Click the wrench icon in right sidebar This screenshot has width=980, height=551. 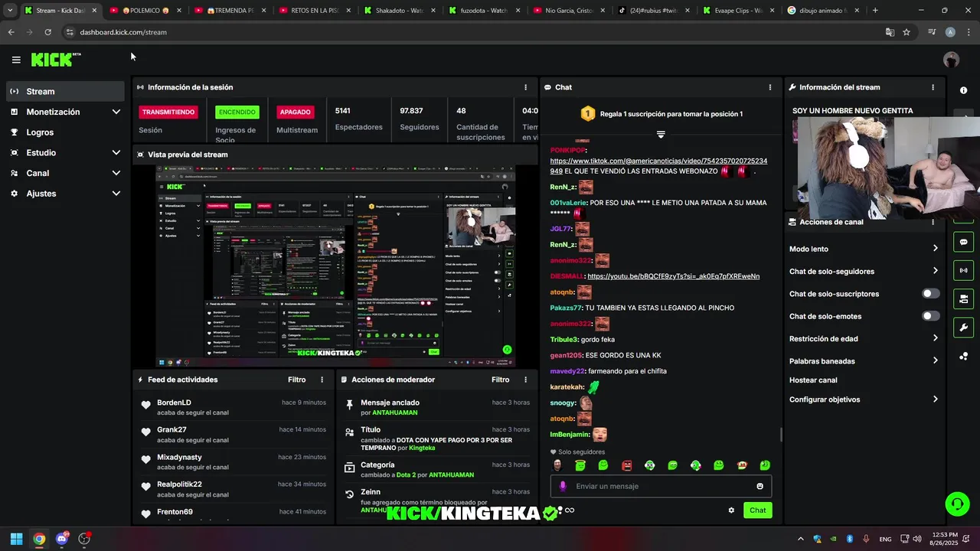click(963, 328)
